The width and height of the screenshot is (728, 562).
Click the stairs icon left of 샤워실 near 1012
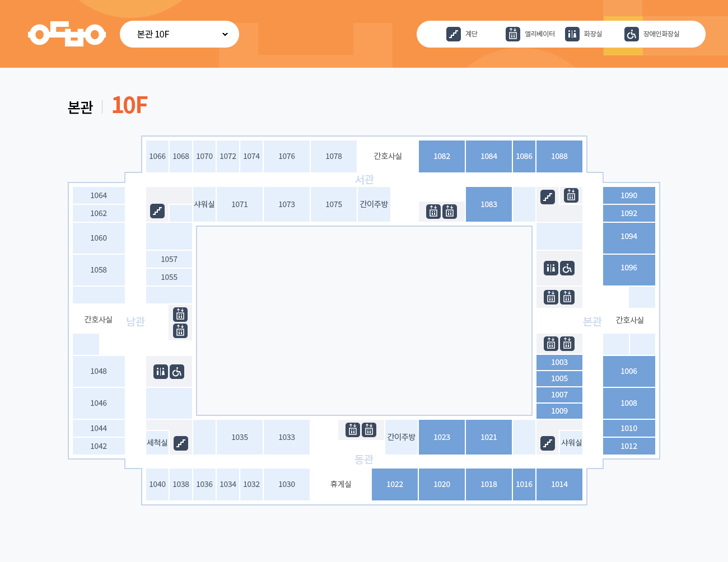pos(548,443)
